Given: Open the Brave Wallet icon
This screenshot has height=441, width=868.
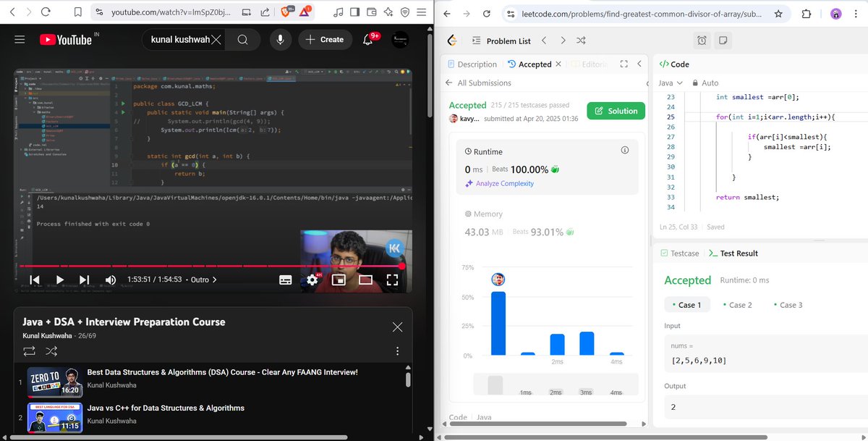Looking at the screenshot, I should coord(372,12).
